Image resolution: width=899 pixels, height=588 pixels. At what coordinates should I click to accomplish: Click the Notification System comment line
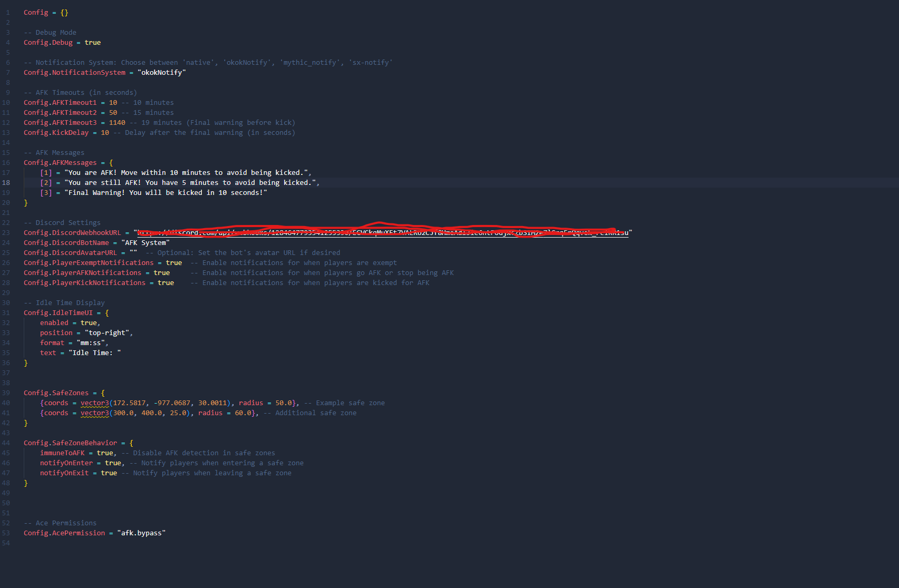point(208,63)
